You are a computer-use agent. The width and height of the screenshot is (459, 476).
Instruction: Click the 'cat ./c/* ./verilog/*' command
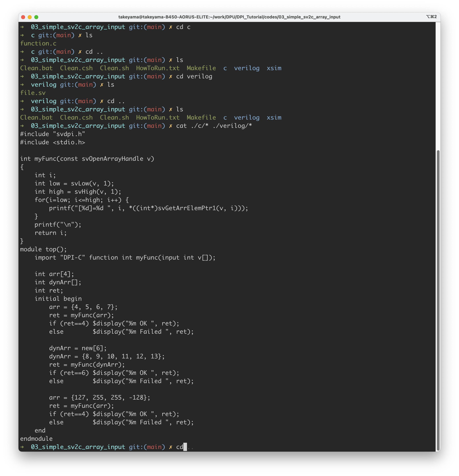click(214, 126)
